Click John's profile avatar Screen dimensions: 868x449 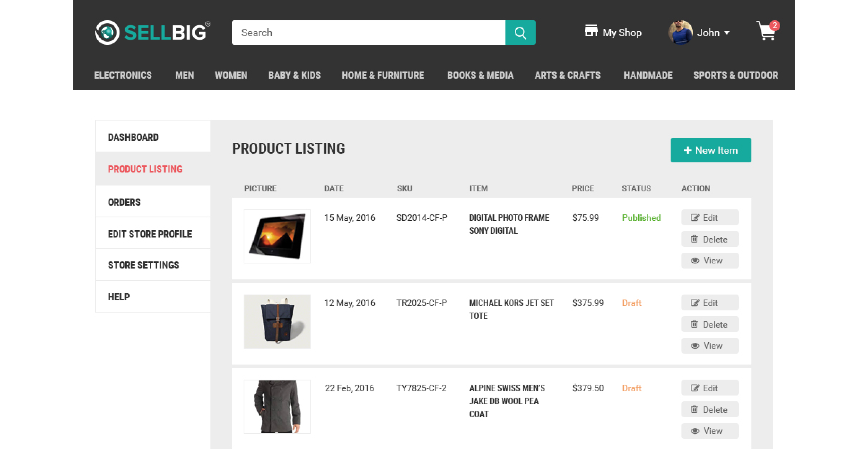pyautogui.click(x=680, y=32)
